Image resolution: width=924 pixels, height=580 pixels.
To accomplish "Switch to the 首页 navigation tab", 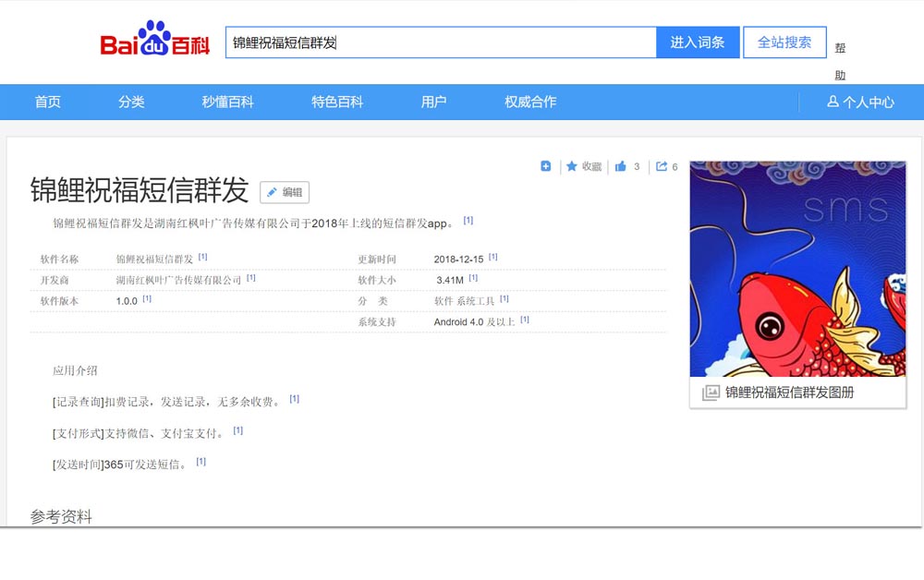I will point(48,102).
